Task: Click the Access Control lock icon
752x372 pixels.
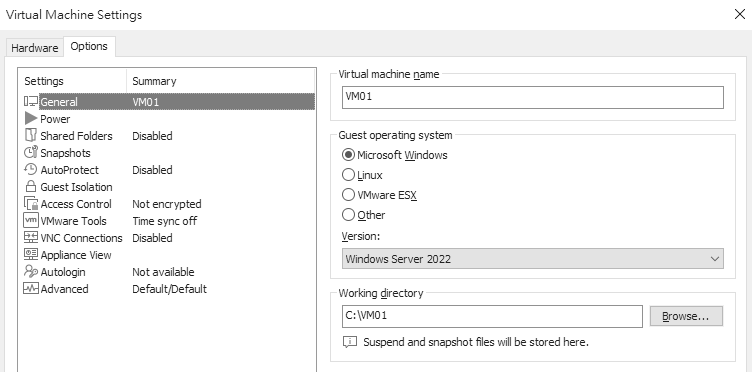Action: click(x=31, y=204)
